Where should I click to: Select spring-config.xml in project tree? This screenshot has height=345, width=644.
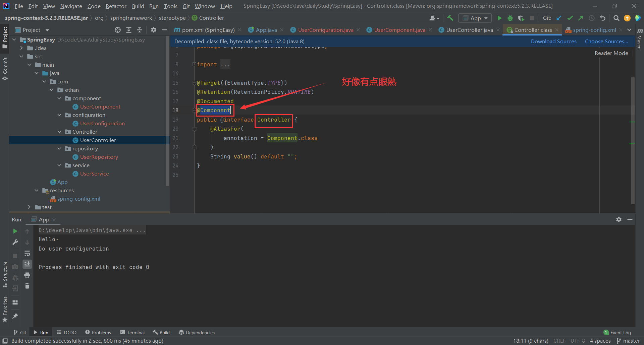tap(78, 199)
